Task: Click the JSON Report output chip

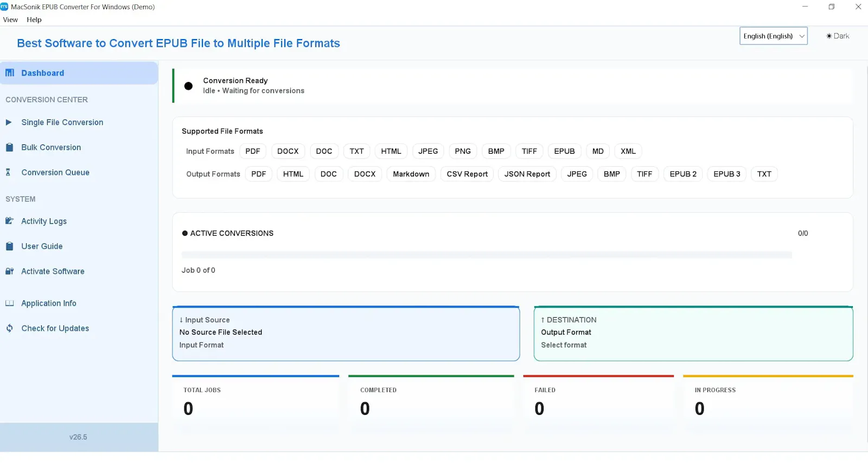Action: 527,174
